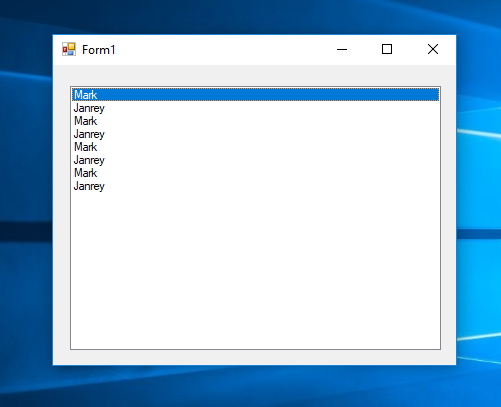
Task: Click the gray form margin right of the list box
Action: [x=448, y=217]
